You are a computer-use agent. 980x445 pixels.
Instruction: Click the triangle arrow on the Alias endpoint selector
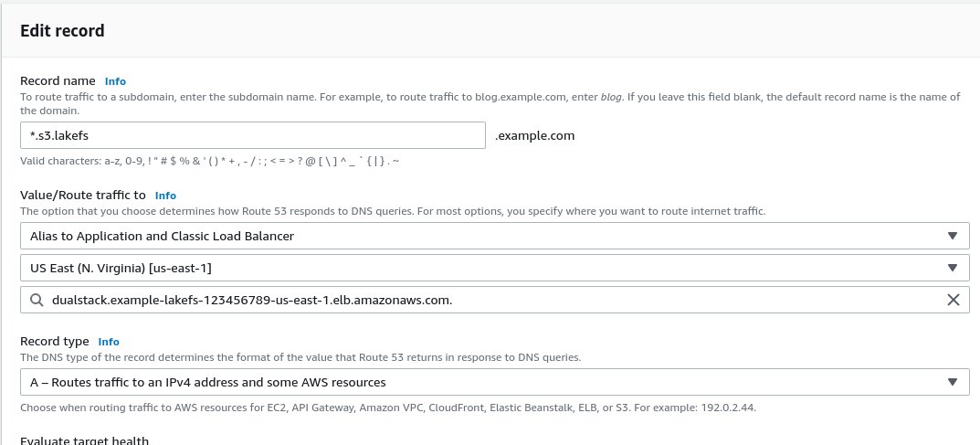[952, 236]
